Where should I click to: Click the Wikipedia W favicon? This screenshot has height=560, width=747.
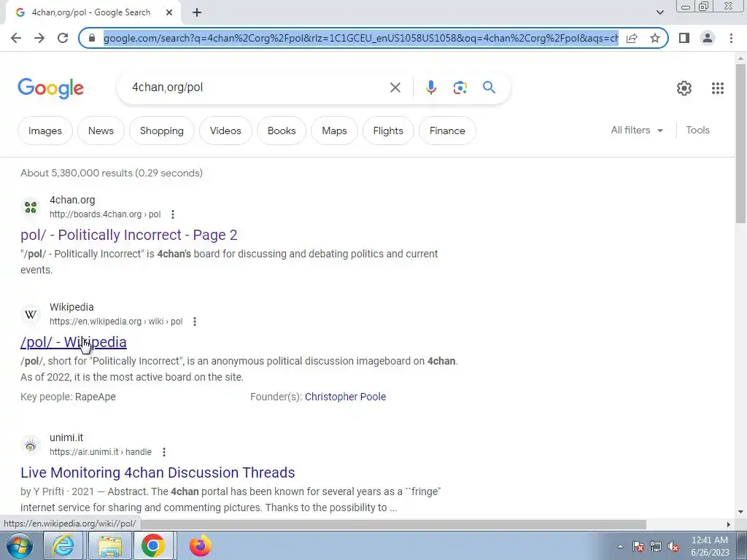click(31, 314)
